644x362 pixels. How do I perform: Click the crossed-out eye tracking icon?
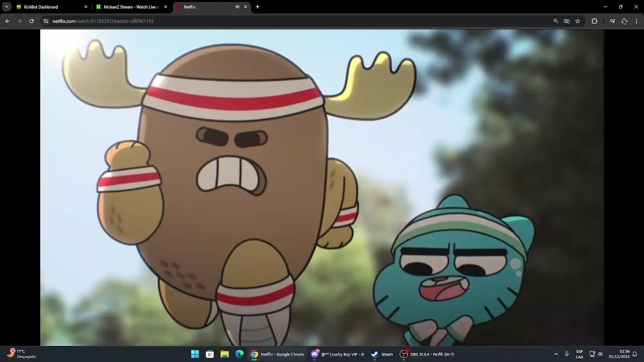[x=567, y=21]
